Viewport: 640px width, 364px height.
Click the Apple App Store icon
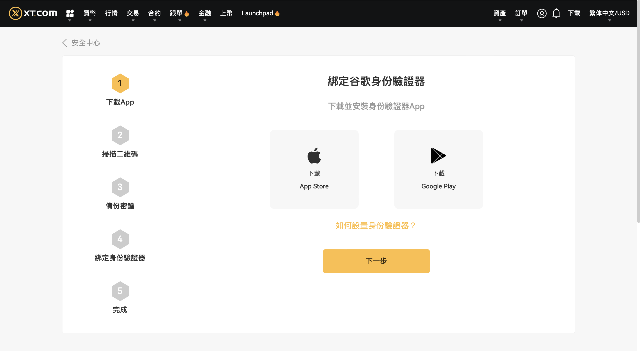314,156
